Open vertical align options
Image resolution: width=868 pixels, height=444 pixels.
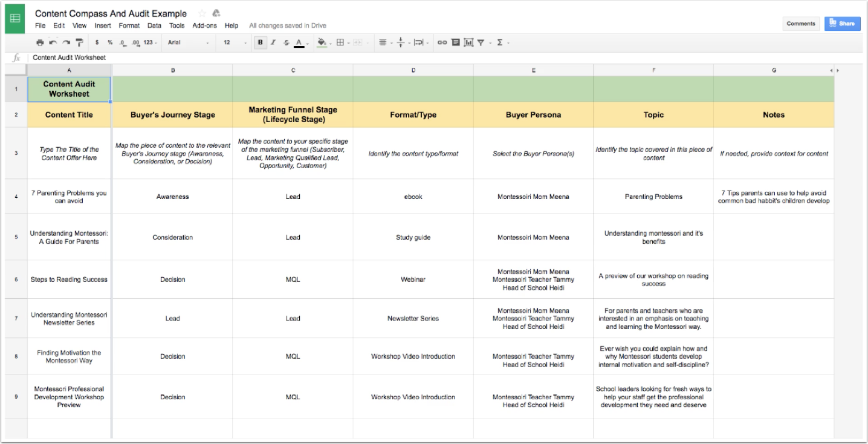pos(401,42)
